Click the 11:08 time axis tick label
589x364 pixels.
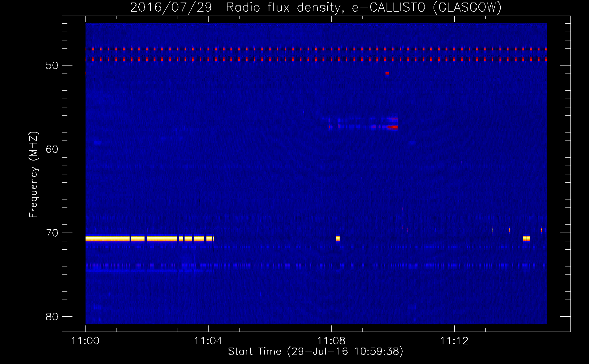pos(331,341)
